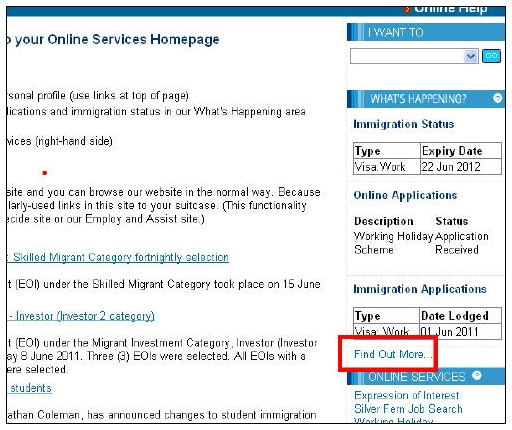Click the Immigration Status heading
Viewport: 512px width, 430px height.
[403, 124]
